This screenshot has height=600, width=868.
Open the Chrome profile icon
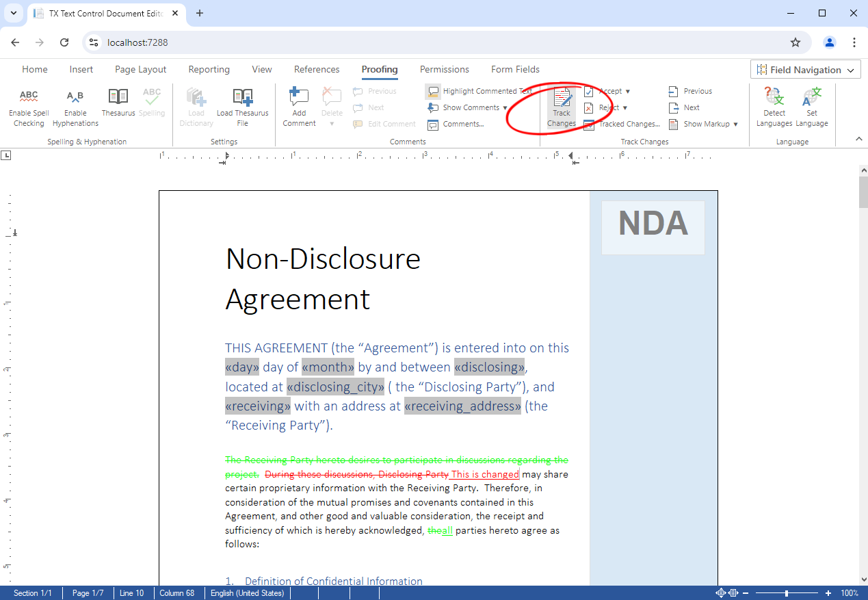(830, 42)
